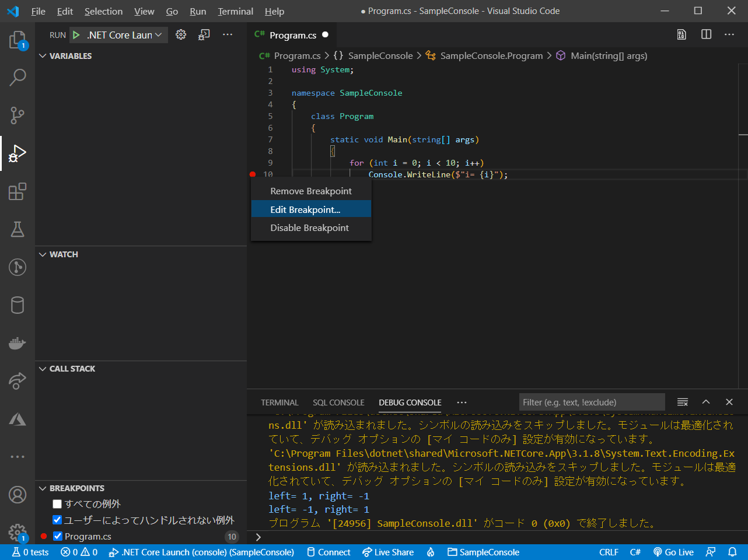748x560 pixels.
Task: Open the File menu
Action: [x=39, y=11]
